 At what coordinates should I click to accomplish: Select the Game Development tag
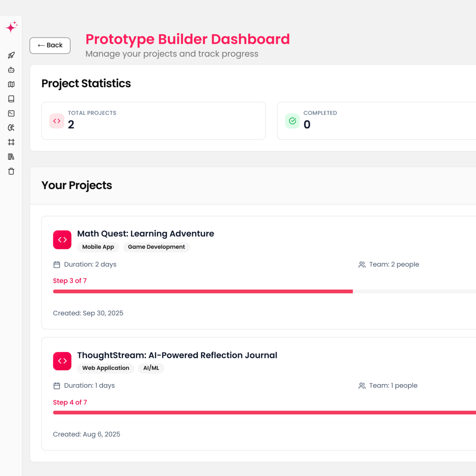(x=156, y=247)
